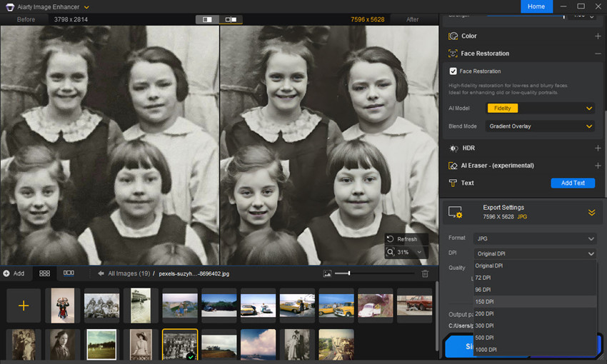The image size is (607, 364).
Task: Click the back arrow beside All Images
Action: [101, 273]
